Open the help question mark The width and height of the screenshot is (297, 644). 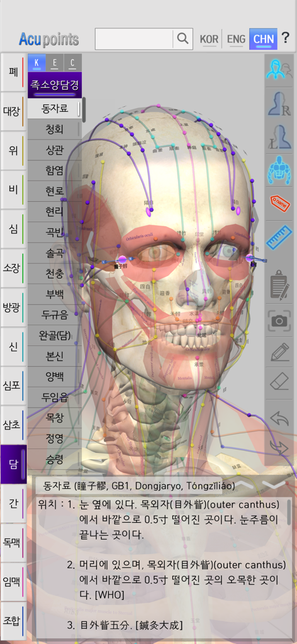click(285, 38)
